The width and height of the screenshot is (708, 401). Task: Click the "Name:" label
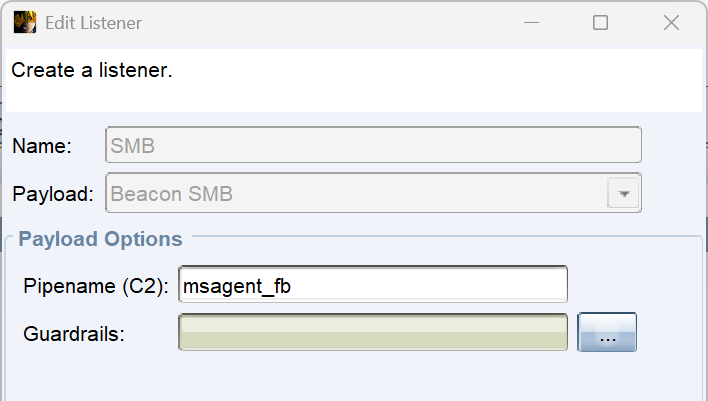pyautogui.click(x=42, y=145)
